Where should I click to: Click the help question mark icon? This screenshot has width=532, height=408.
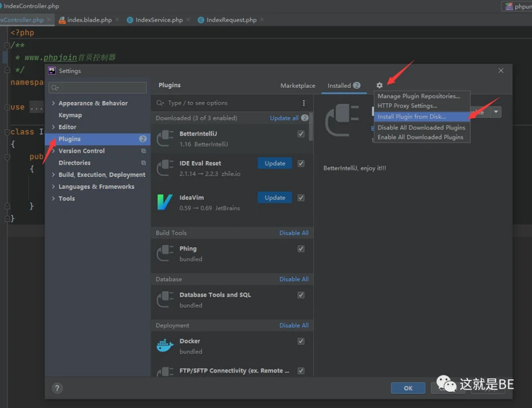pyautogui.click(x=57, y=388)
